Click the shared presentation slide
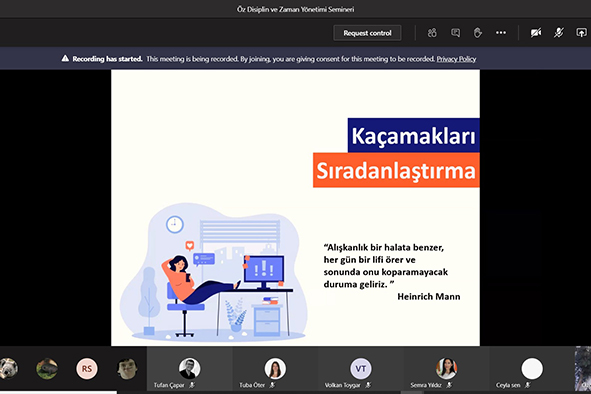 (x=295, y=207)
